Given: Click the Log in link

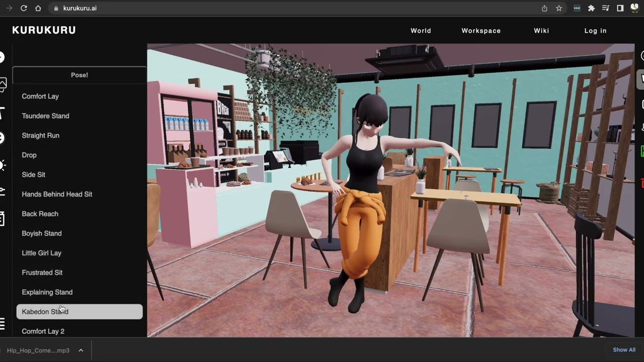Looking at the screenshot, I should pyautogui.click(x=595, y=31).
